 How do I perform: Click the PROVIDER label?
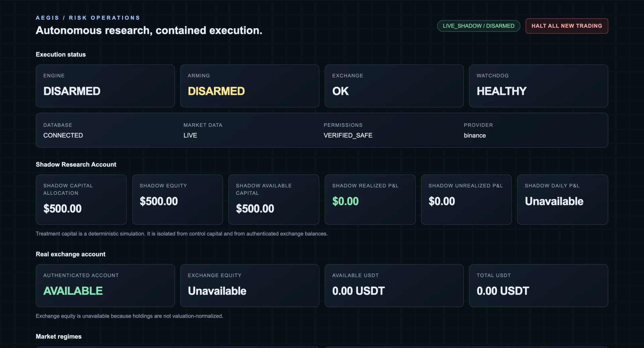point(478,125)
